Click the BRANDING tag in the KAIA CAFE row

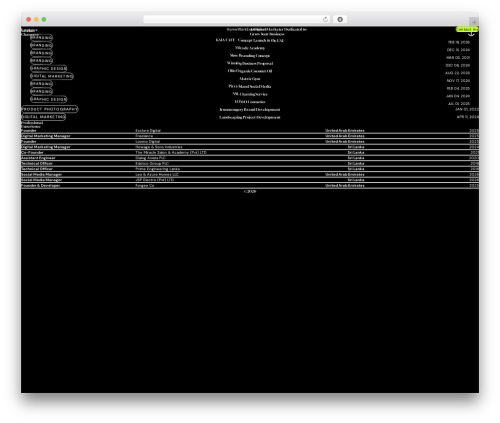tap(41, 38)
